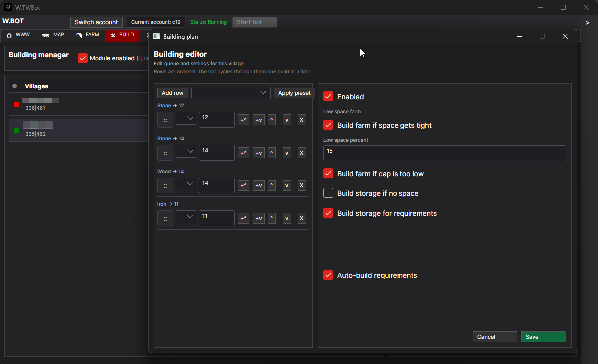Click +v button in Stone → 14 row
This screenshot has height=364, width=598.
pos(259,153)
